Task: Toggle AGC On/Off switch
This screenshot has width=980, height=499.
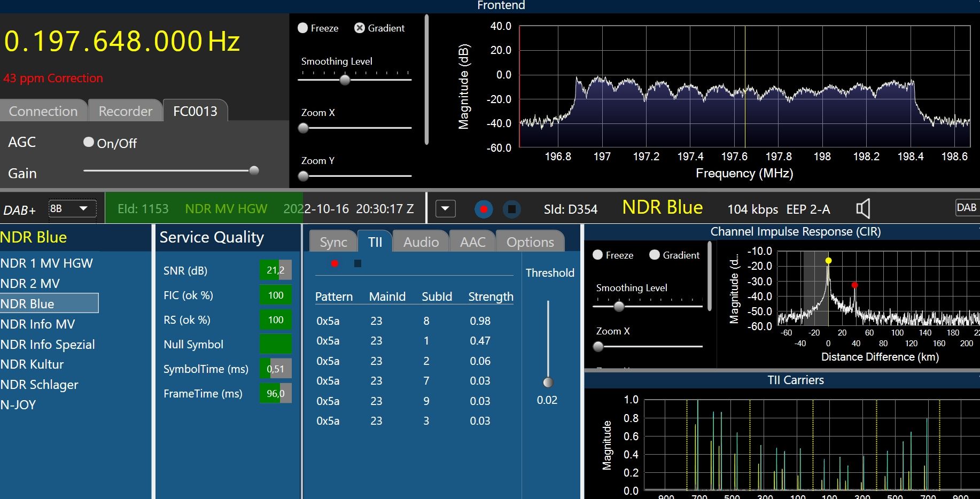Action: tap(89, 142)
